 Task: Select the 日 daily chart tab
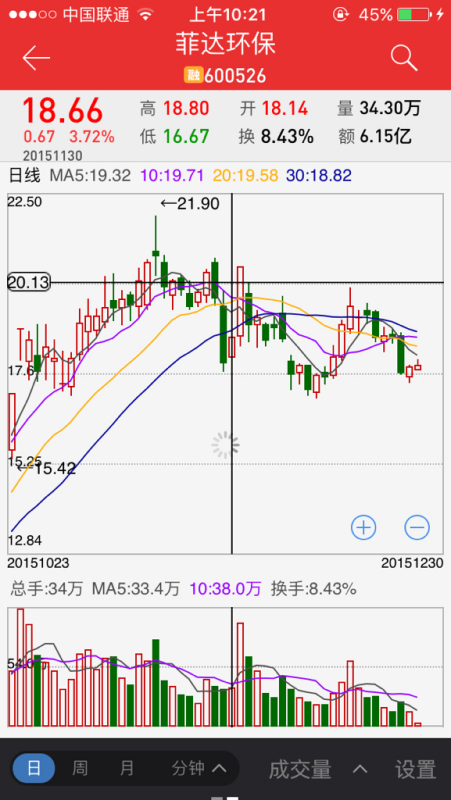pyautogui.click(x=34, y=768)
